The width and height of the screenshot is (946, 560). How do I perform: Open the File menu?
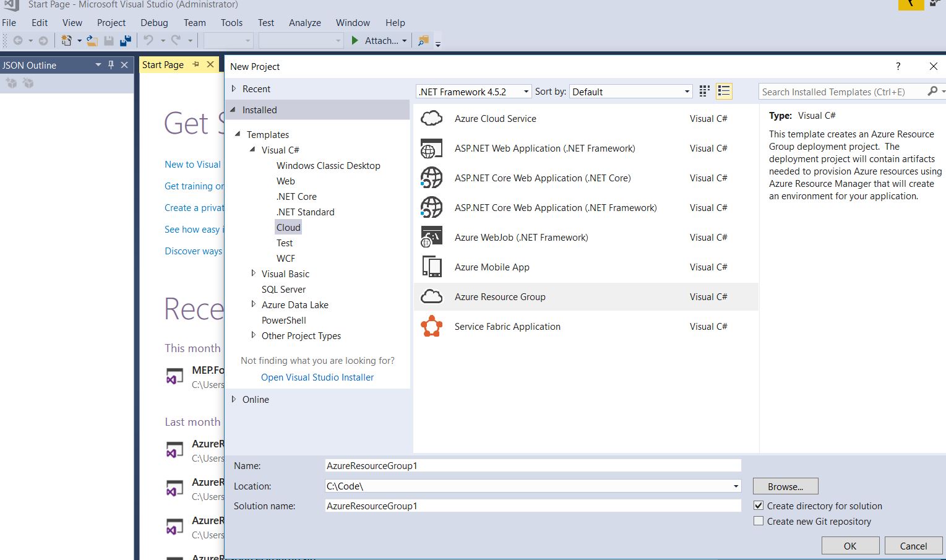pyautogui.click(x=9, y=23)
